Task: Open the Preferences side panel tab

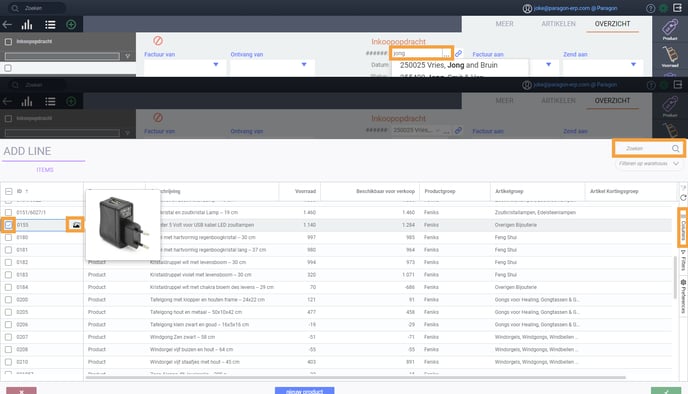Action: (x=683, y=296)
